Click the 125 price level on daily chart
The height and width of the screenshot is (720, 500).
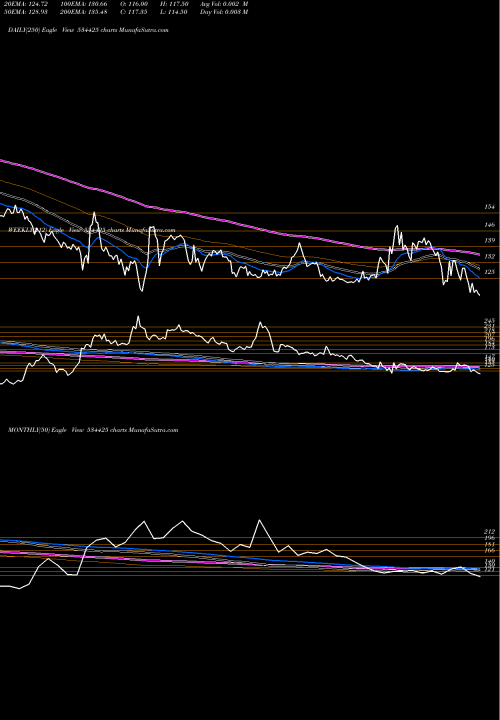pos(489,272)
